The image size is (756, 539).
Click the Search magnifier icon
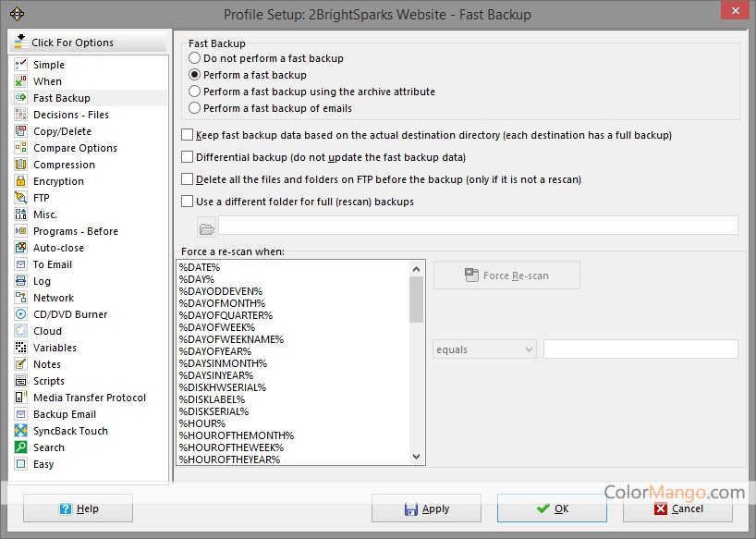(20, 447)
